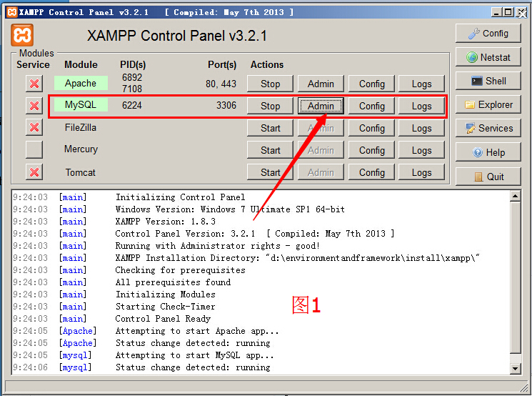
Task: View Apache Logs
Action: click(x=421, y=84)
